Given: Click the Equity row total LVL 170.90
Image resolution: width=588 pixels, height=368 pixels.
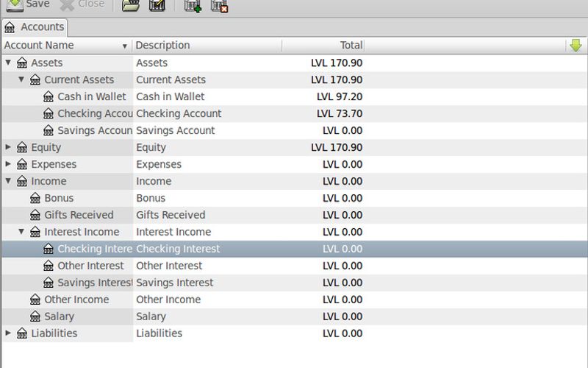Looking at the screenshot, I should coord(337,147).
